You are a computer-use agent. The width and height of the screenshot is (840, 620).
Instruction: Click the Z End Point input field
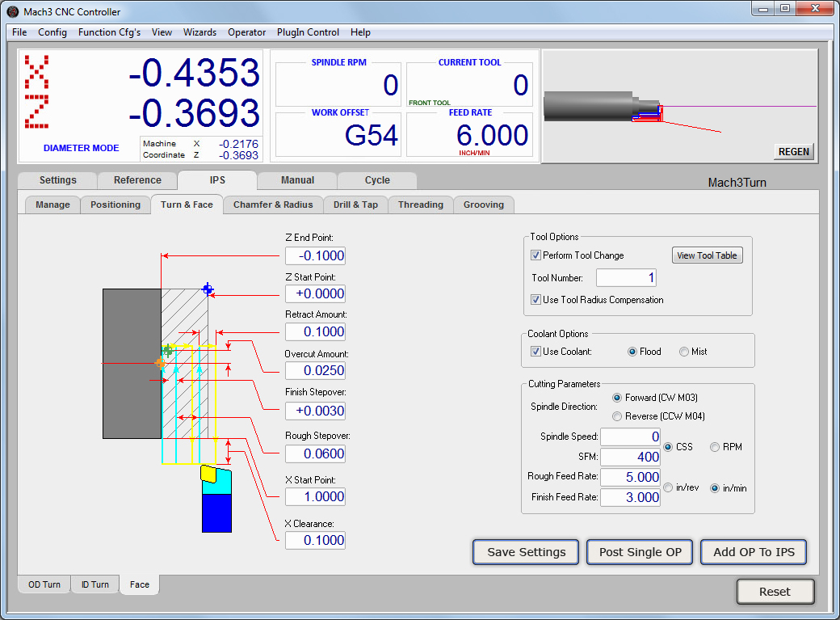(315, 255)
